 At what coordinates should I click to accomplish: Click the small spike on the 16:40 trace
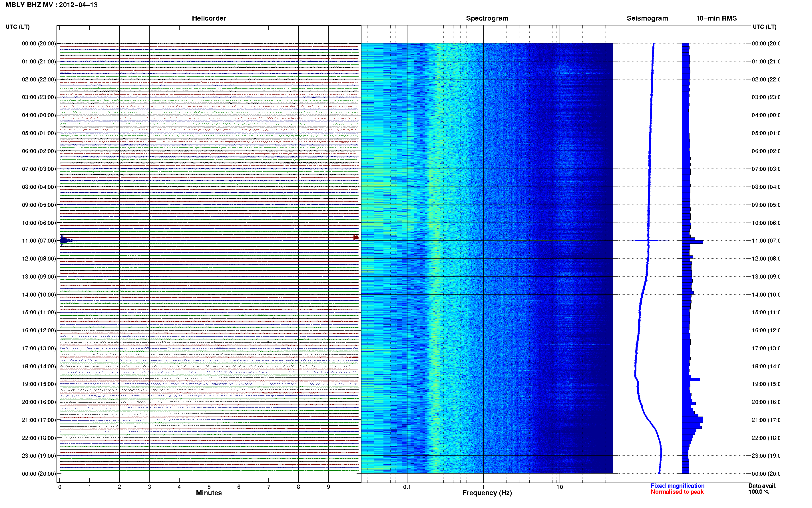268,342
